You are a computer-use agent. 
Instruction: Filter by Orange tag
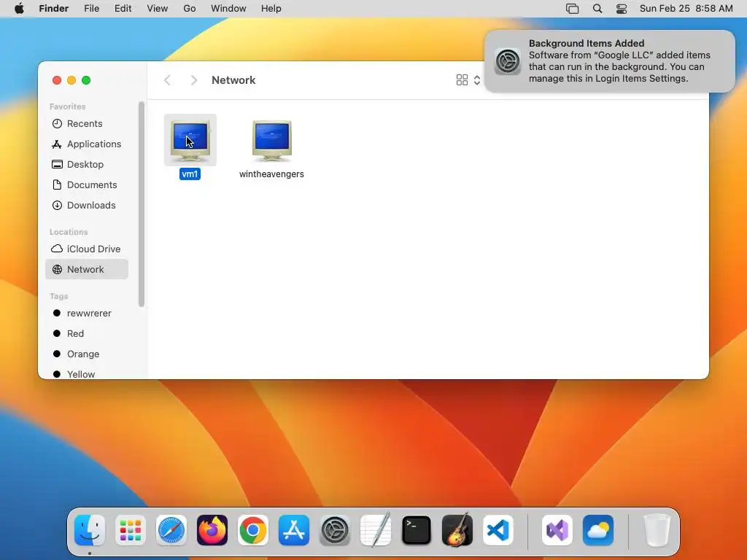pos(87,354)
